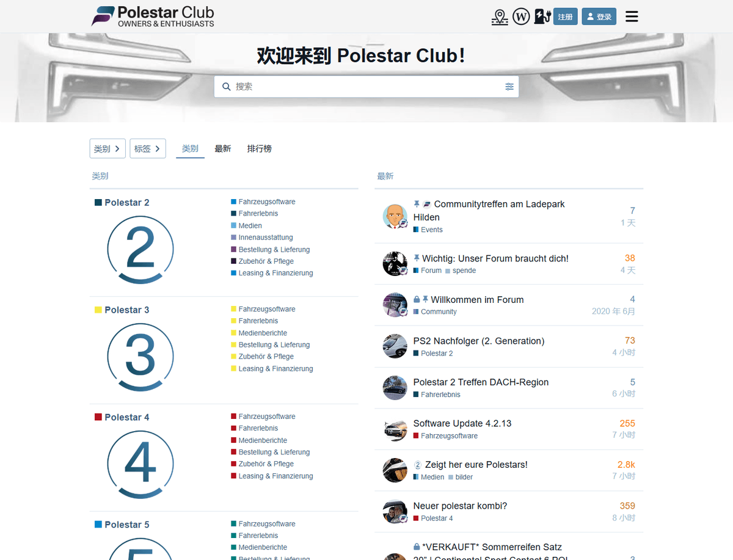
Task: Click the 搜索 search input field
Action: pyautogui.click(x=366, y=87)
